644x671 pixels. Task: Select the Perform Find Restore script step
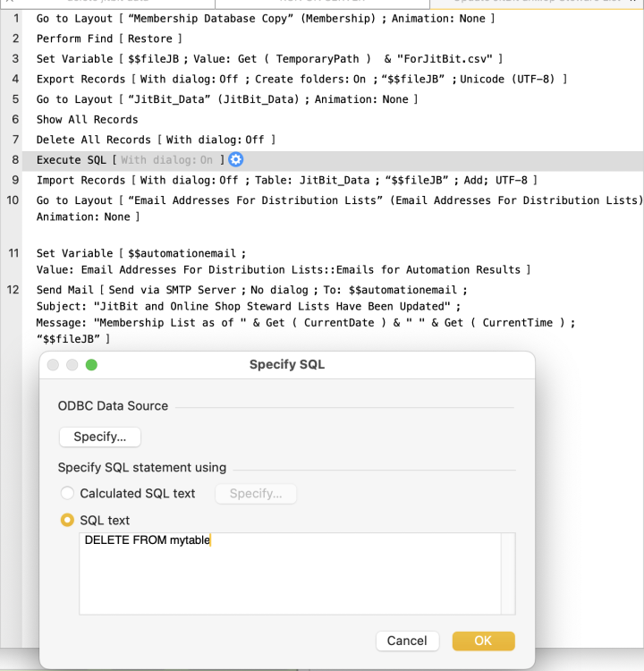click(x=109, y=38)
